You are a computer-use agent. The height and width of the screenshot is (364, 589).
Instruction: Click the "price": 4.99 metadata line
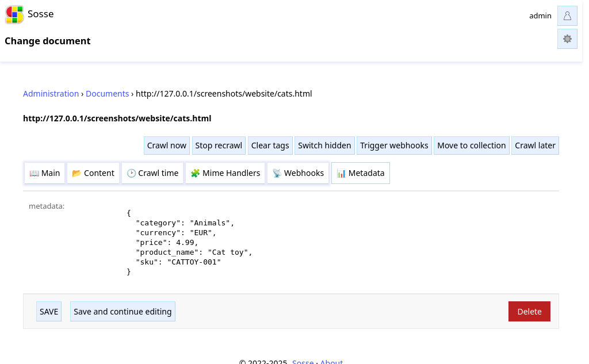click(167, 242)
